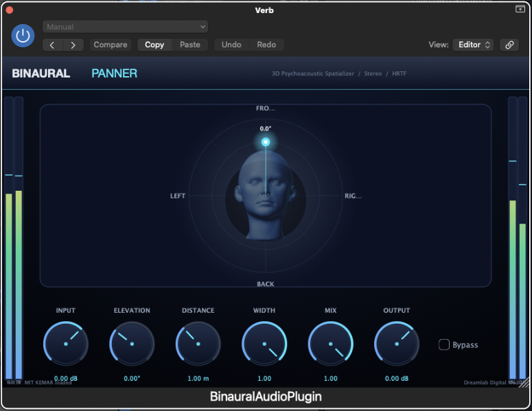The width and height of the screenshot is (532, 411).
Task: Click the PANNER title text
Action: point(115,73)
